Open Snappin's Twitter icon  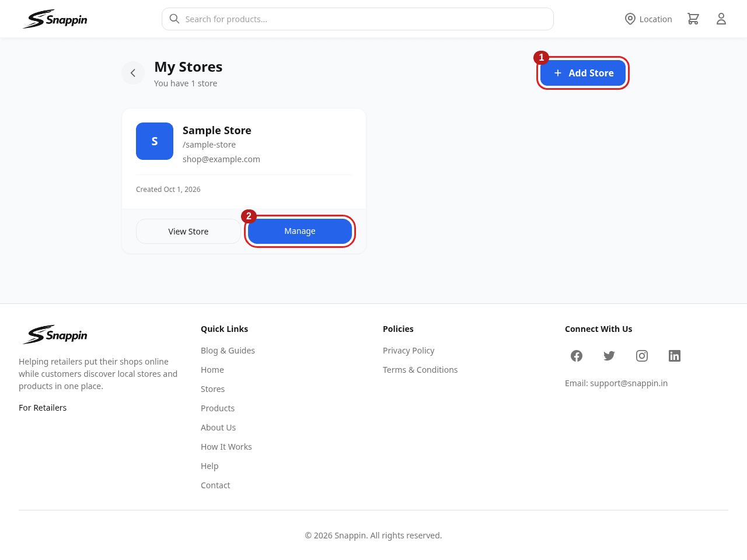609,356
